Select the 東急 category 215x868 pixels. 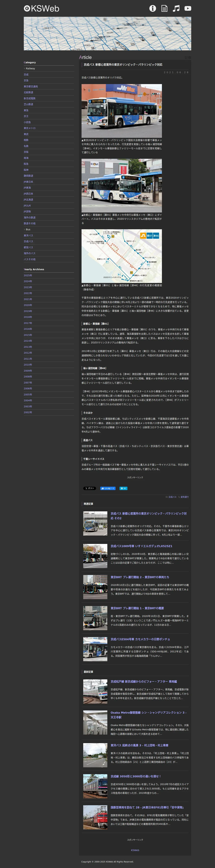pos(26,110)
